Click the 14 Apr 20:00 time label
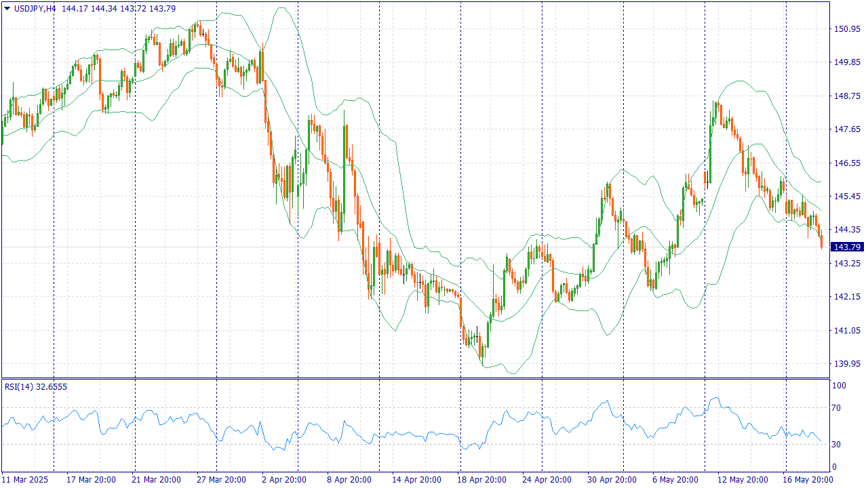Image resolution: width=868 pixels, height=488 pixels. [x=416, y=480]
